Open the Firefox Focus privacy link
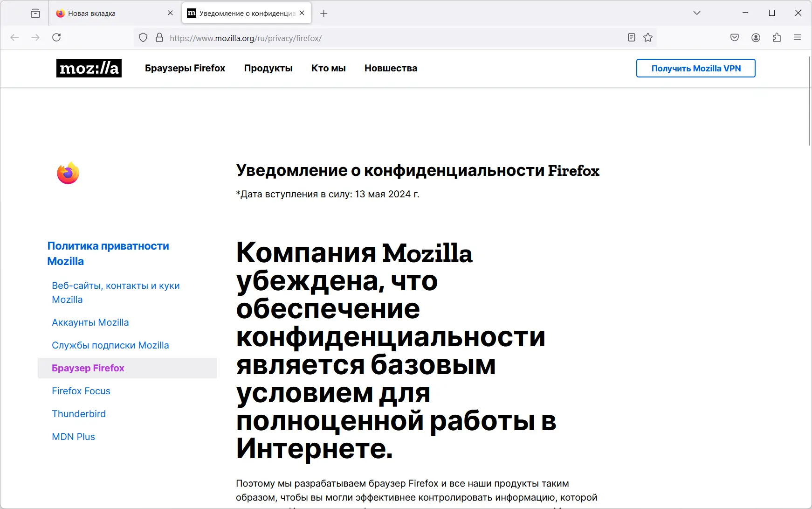Viewport: 812px width, 509px height. [81, 391]
